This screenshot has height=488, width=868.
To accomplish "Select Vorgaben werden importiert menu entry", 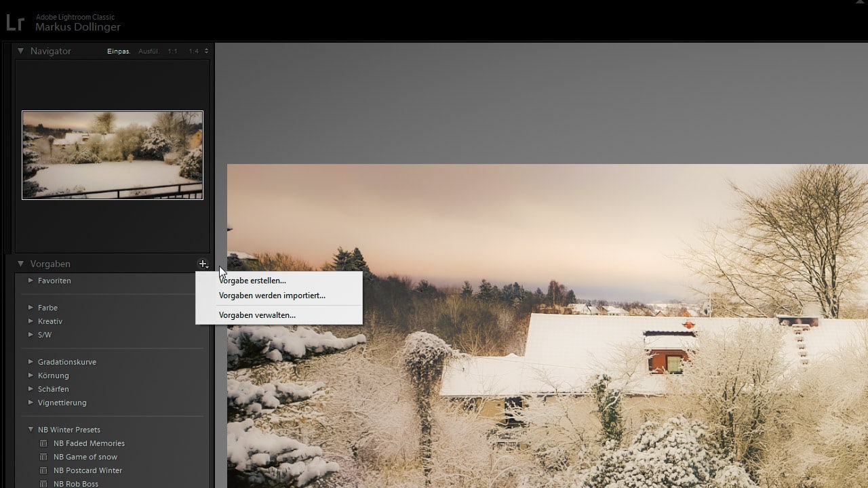I will pyautogui.click(x=272, y=296).
